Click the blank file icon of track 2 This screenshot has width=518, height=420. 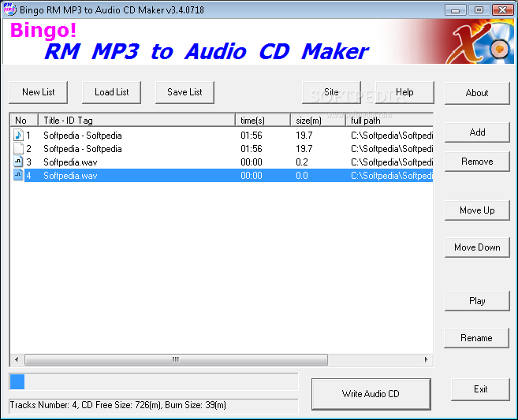(18, 149)
